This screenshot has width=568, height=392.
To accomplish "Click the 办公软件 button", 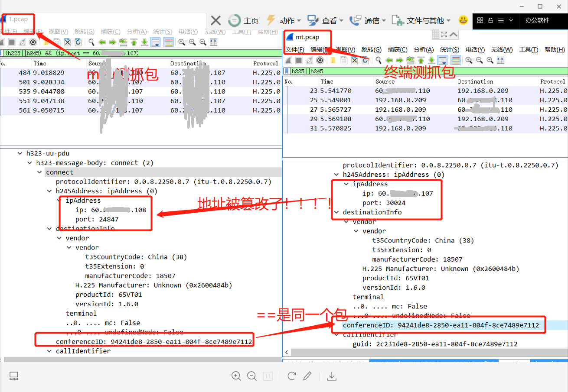I will tap(537, 20).
